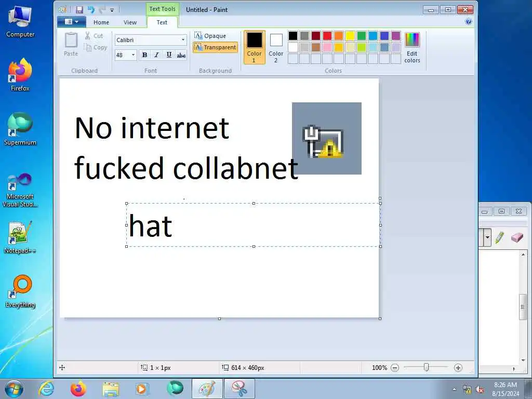Select the Color 1 button
The height and width of the screenshot is (399, 532).
point(254,47)
